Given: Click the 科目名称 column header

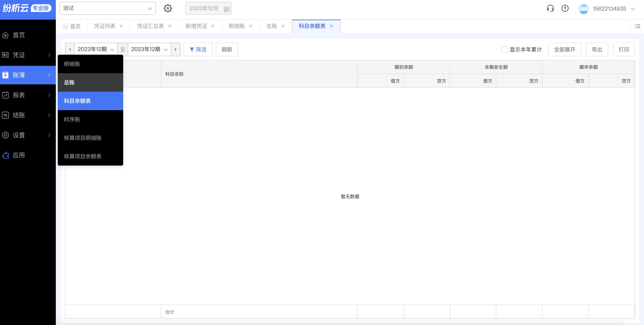Looking at the screenshot, I should (x=259, y=74).
